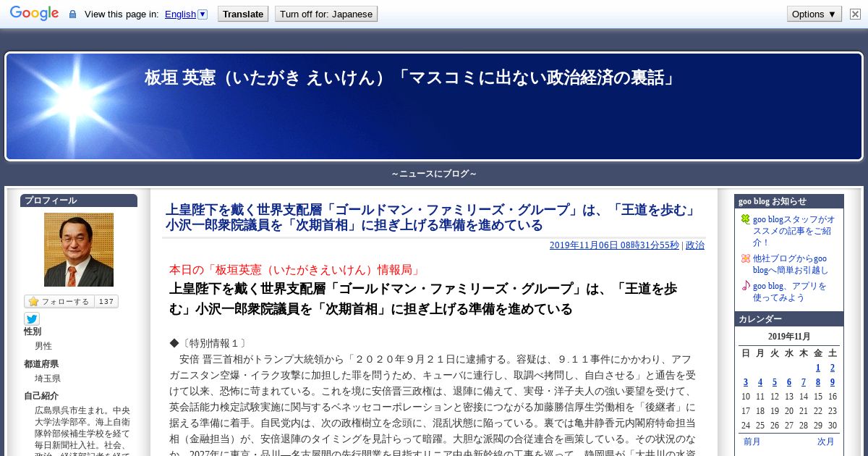Click the ～ニュースにブログ～ subtitle
Viewport: 868px width, 456px height.
(434, 174)
